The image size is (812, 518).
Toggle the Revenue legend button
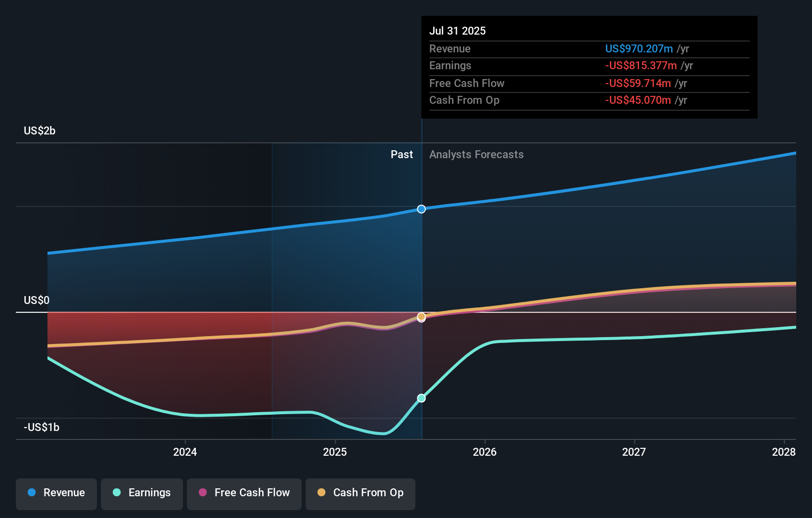[x=56, y=493]
